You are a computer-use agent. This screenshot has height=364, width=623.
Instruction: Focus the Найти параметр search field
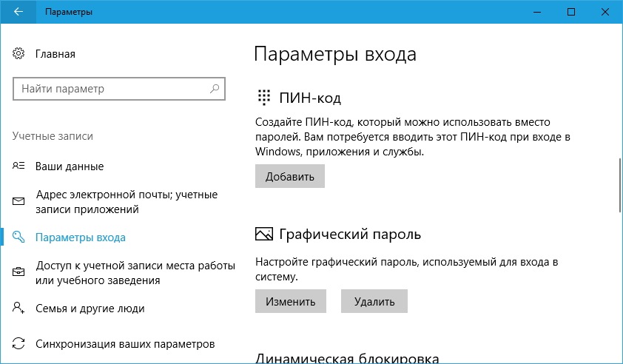click(119, 89)
